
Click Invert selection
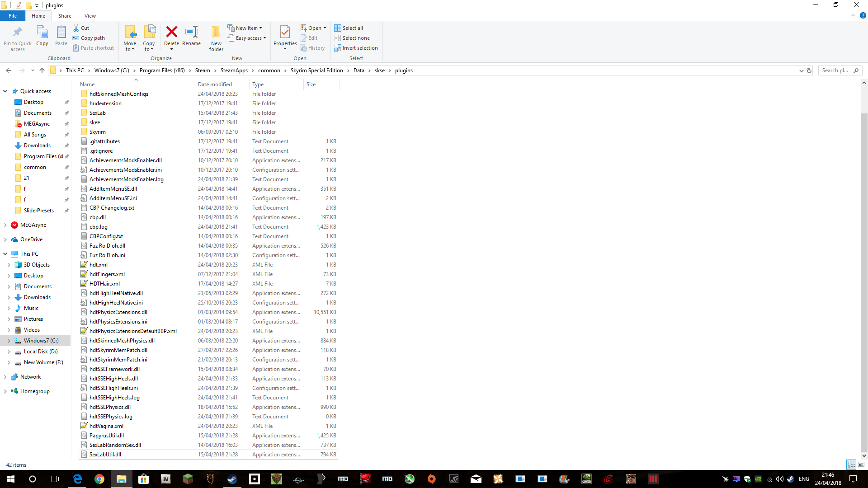coord(356,48)
